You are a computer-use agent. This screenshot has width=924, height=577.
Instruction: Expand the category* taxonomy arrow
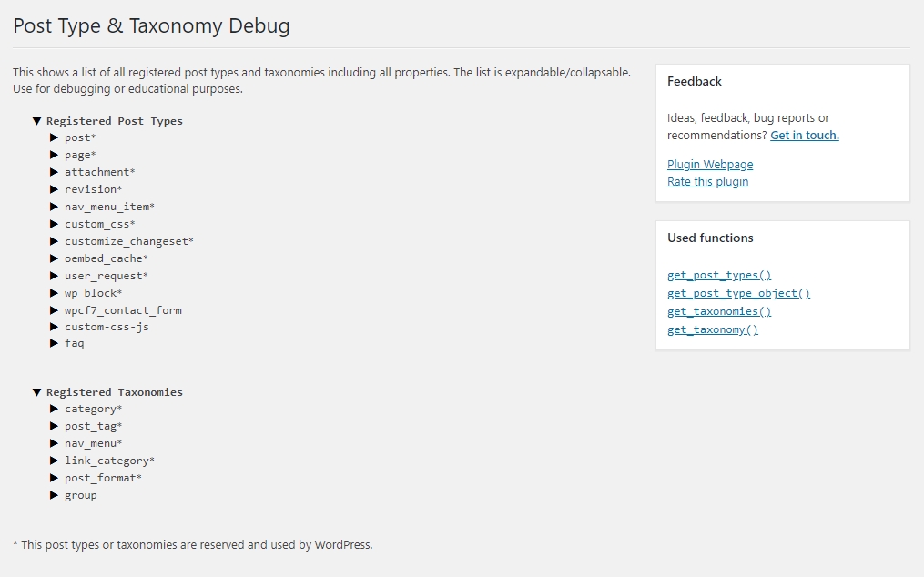pos(55,409)
